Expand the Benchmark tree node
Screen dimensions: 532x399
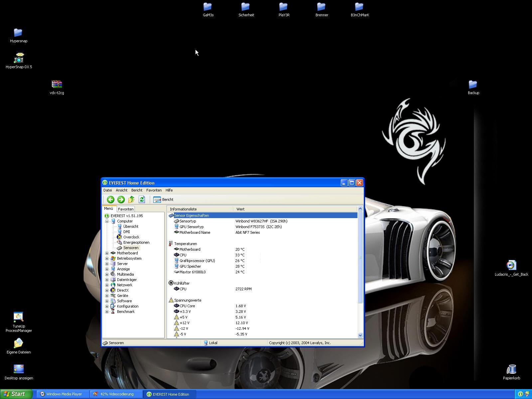pos(107,312)
